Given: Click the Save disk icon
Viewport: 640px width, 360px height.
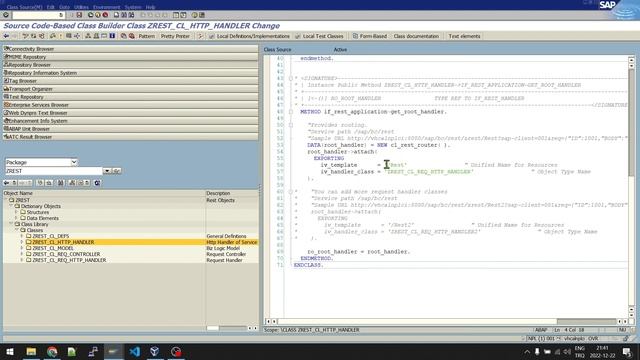Looking at the screenshot, I should pos(79,15).
